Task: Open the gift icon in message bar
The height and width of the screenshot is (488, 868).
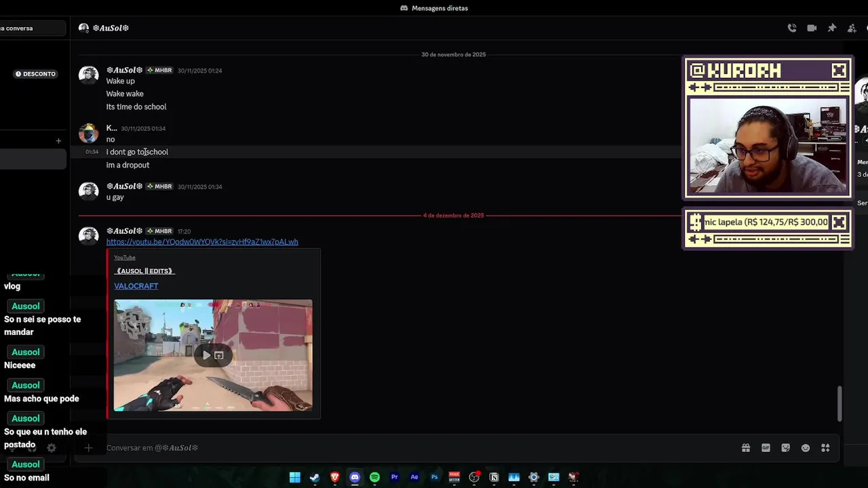Action: tap(746, 448)
